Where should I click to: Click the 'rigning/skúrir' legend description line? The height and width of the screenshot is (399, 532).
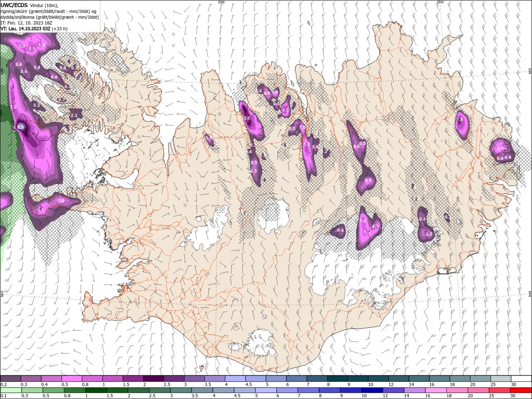[x=49, y=11]
